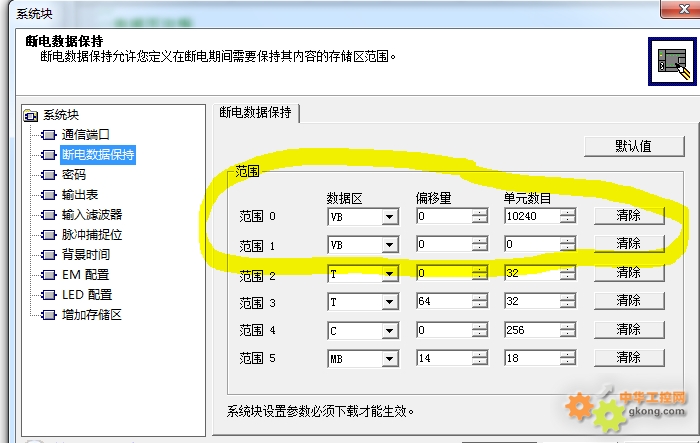Clear 范围 3 with 清除 button
Viewport: 700px width, 443px height.
629,301
